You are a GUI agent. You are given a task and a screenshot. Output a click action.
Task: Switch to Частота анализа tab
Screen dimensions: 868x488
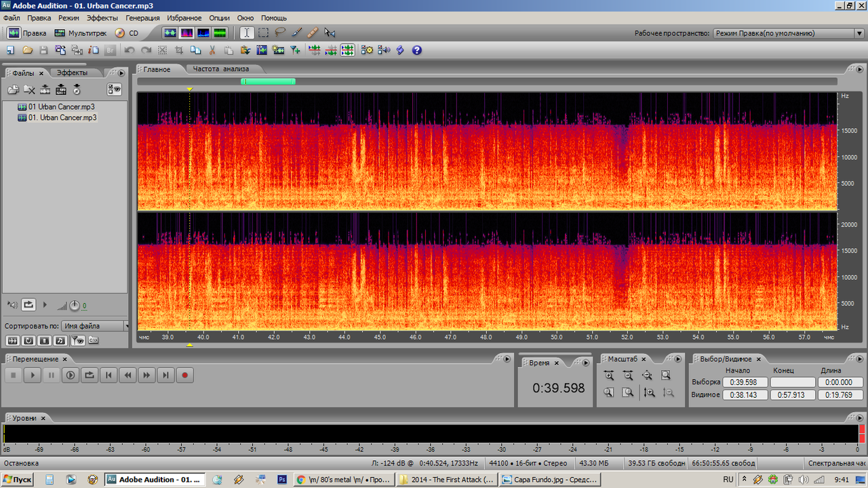tap(221, 69)
